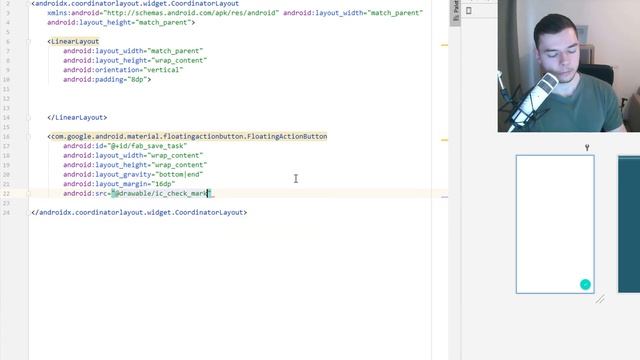The image size is (640, 360).
Task: Click the android:padding="8dp" attribute
Action: click(105, 80)
